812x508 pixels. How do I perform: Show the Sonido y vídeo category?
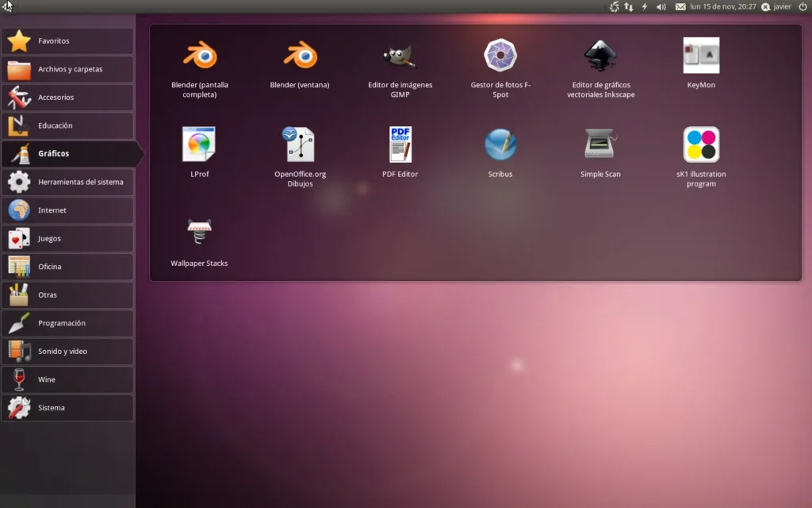67,352
